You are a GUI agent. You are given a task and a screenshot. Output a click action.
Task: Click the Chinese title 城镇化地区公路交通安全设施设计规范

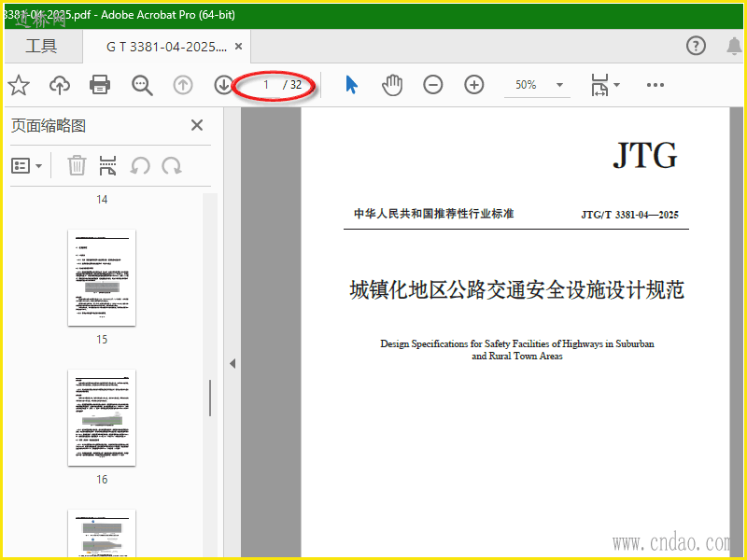[517, 290]
